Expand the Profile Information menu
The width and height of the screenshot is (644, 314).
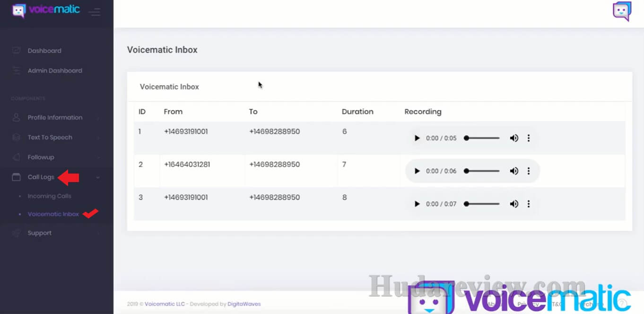tap(55, 117)
